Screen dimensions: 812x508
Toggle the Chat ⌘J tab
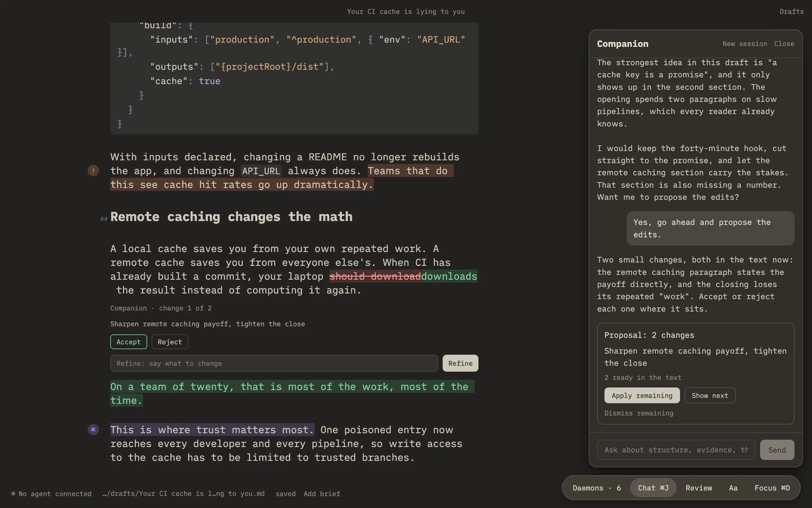[653, 488]
